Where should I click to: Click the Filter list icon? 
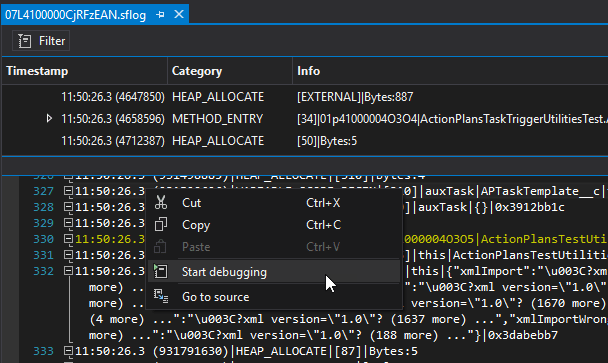pos(25,41)
